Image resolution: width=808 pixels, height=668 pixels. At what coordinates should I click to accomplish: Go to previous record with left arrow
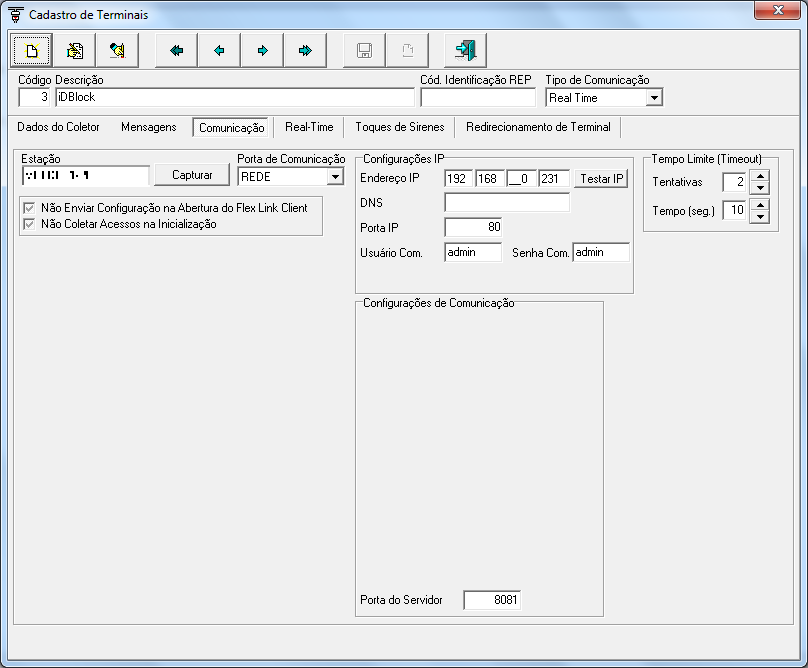(x=220, y=51)
